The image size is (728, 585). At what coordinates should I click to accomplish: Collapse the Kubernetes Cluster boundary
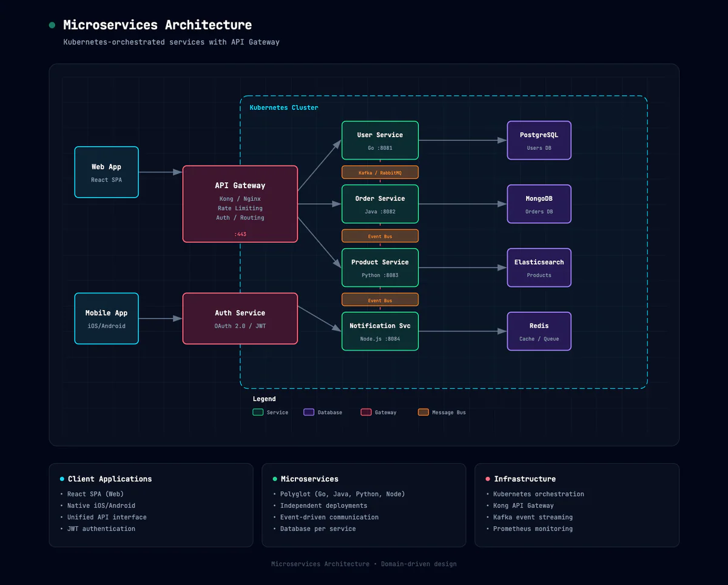[x=283, y=107]
